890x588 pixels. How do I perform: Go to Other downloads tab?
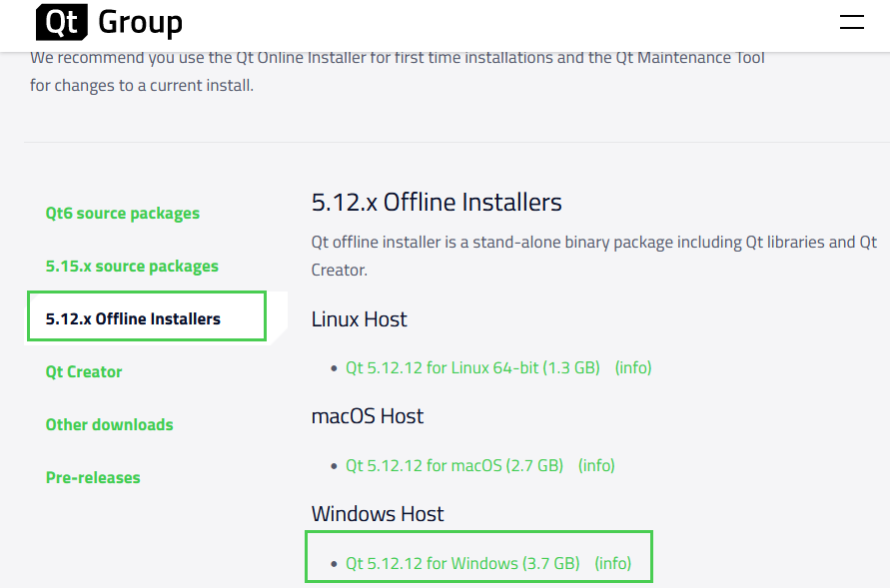[x=109, y=424]
